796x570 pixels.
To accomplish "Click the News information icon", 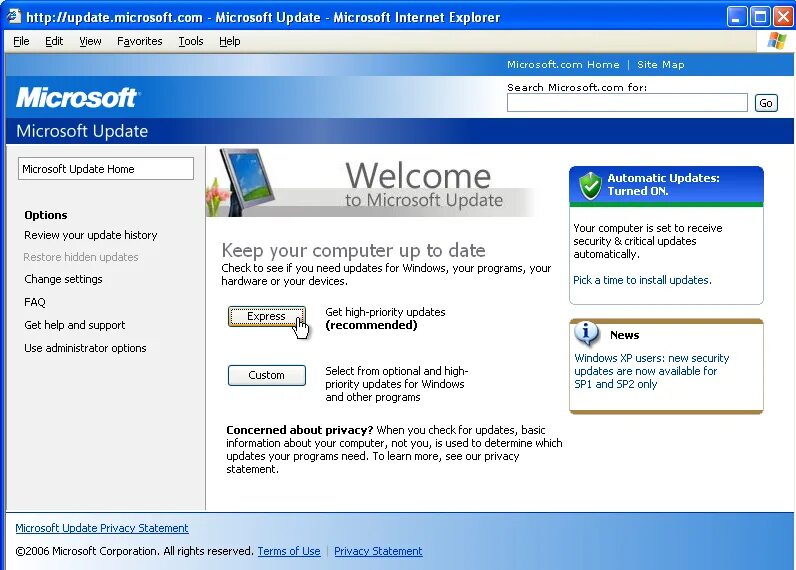I will pyautogui.click(x=586, y=334).
